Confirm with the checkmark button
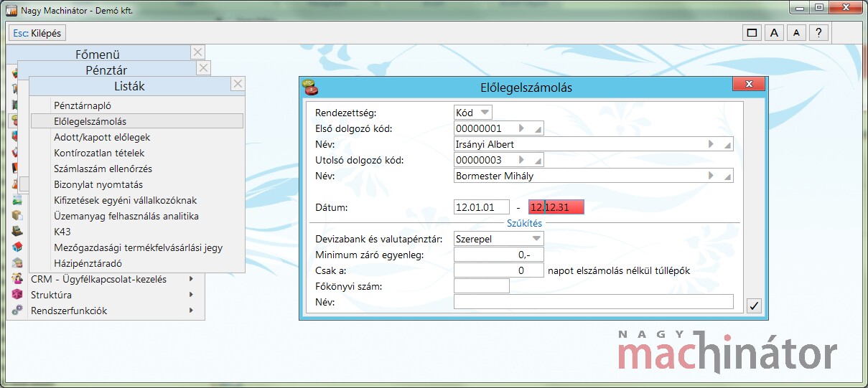Viewport: 868px width, 388px height. [x=754, y=306]
